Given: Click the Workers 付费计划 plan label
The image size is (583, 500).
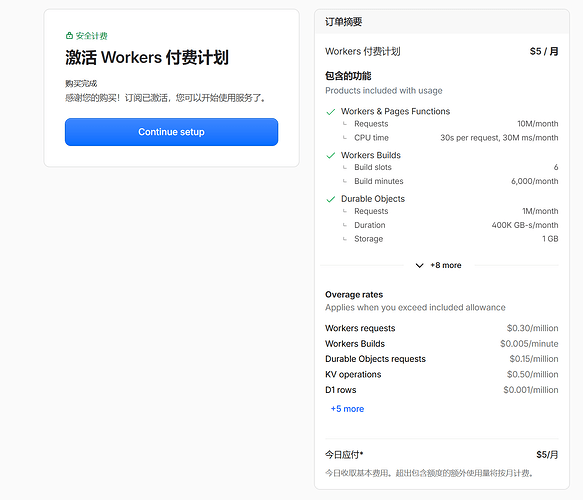Looking at the screenshot, I should (x=363, y=51).
